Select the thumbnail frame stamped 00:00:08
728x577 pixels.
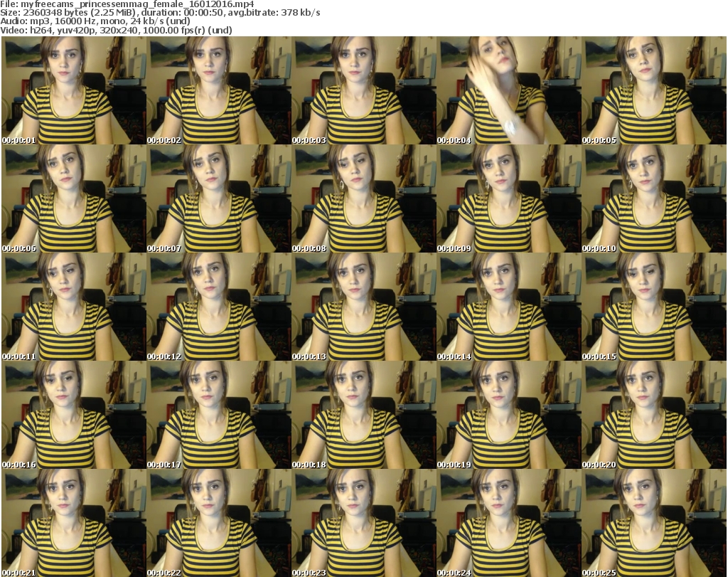363,198
